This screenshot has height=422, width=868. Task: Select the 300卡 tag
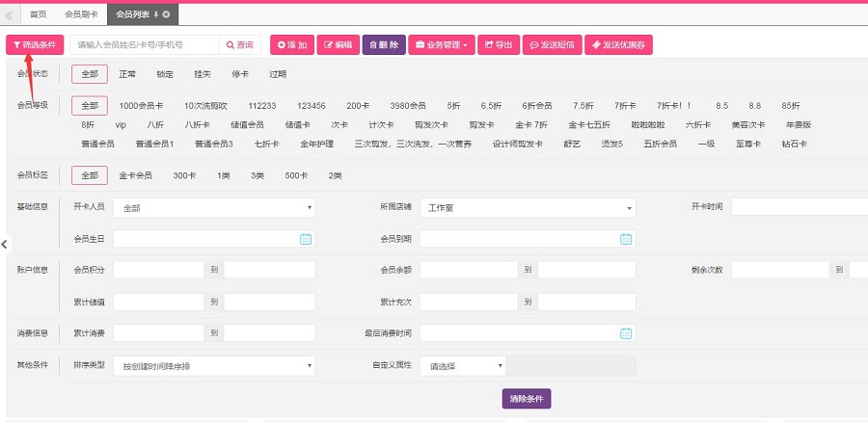[184, 175]
